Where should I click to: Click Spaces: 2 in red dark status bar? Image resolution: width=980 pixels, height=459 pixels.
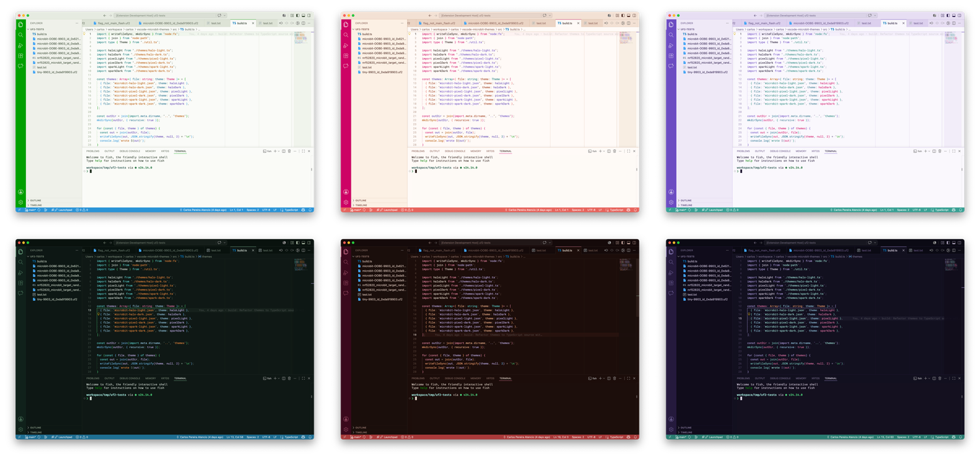tap(578, 437)
